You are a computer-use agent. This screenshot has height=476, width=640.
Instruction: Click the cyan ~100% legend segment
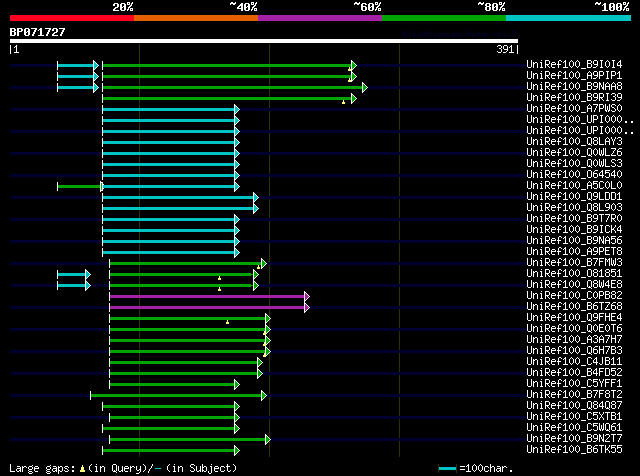coord(569,18)
